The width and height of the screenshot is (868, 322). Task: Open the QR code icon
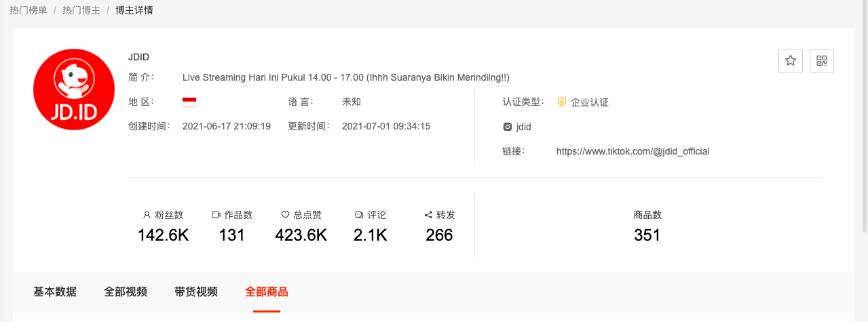coord(822,61)
